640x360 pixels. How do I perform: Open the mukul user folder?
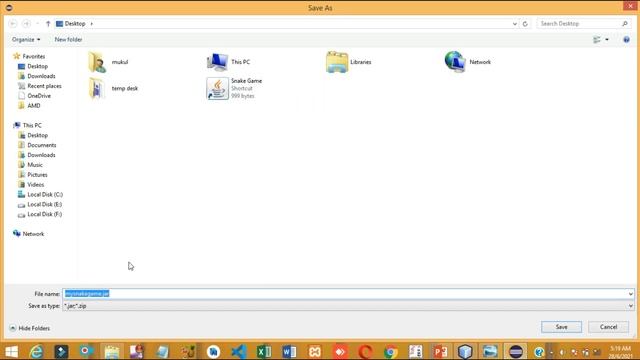coord(109,62)
